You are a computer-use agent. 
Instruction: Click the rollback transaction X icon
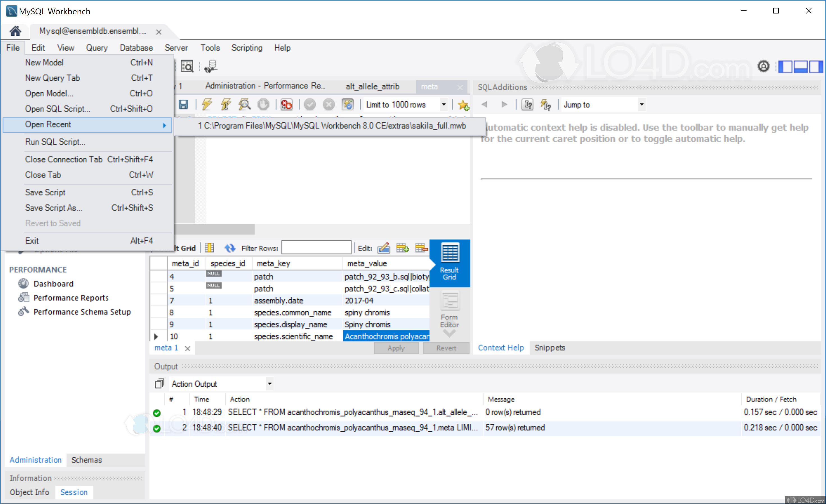(x=328, y=105)
